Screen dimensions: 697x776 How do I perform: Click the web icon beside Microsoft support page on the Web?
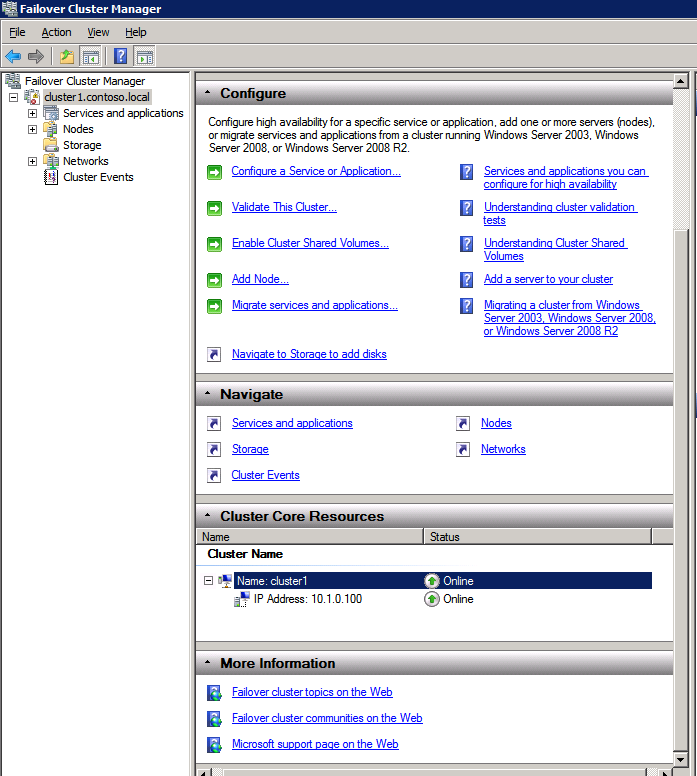(x=214, y=745)
